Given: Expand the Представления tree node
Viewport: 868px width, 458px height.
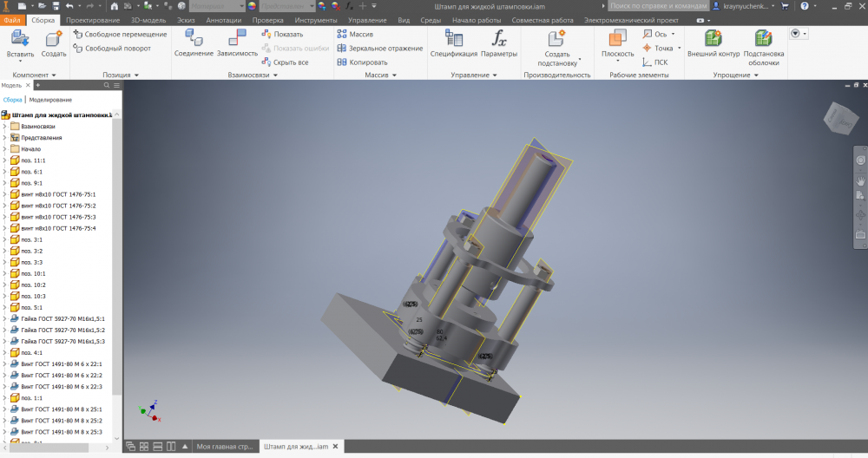Looking at the screenshot, I should tap(4, 138).
